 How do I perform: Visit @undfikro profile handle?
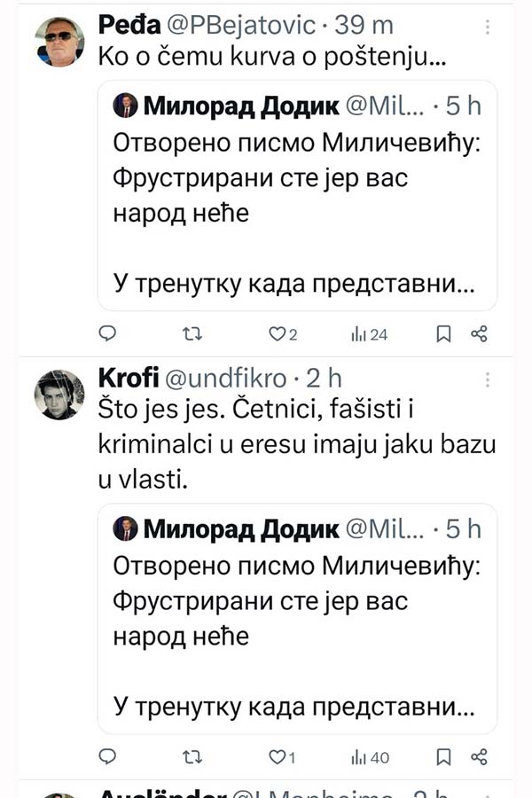point(226,379)
